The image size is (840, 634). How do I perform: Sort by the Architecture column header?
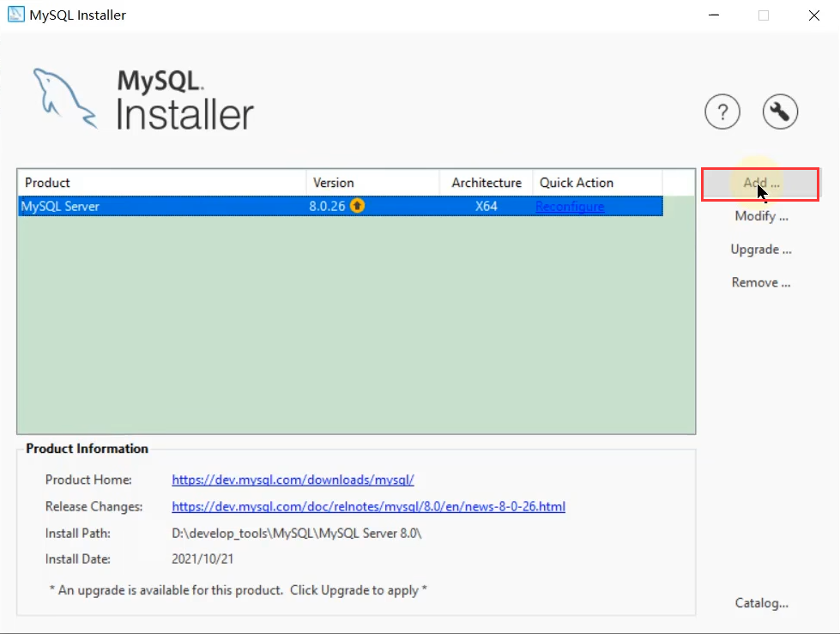[486, 183]
